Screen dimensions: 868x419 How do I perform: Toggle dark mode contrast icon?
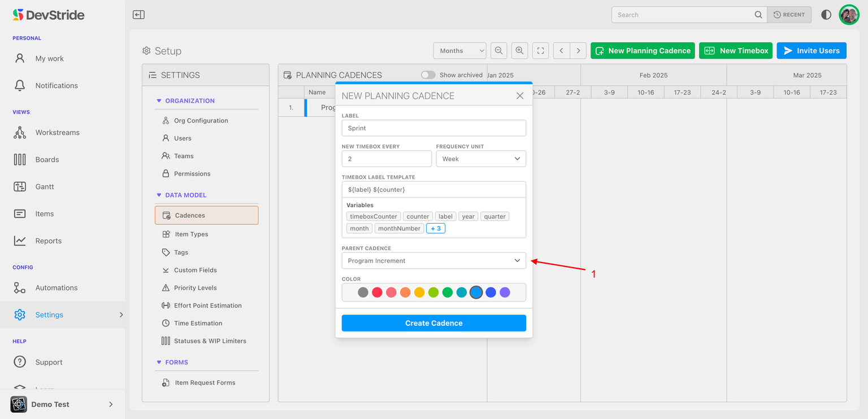(x=826, y=15)
